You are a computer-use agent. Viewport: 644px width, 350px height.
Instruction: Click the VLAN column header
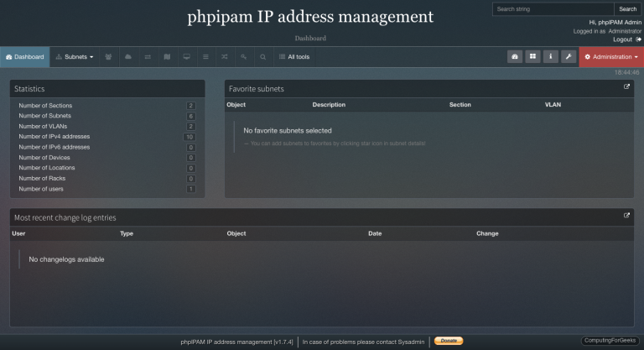click(553, 104)
